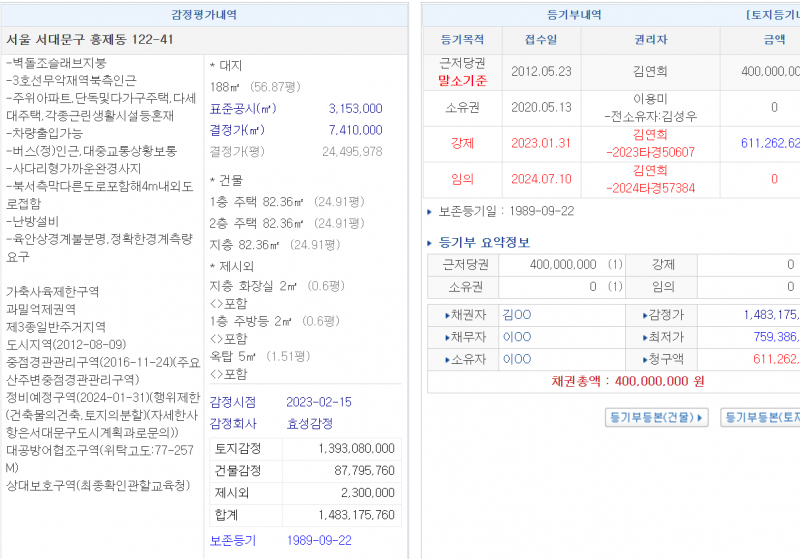Click the -난방설비 note line

[33, 221]
